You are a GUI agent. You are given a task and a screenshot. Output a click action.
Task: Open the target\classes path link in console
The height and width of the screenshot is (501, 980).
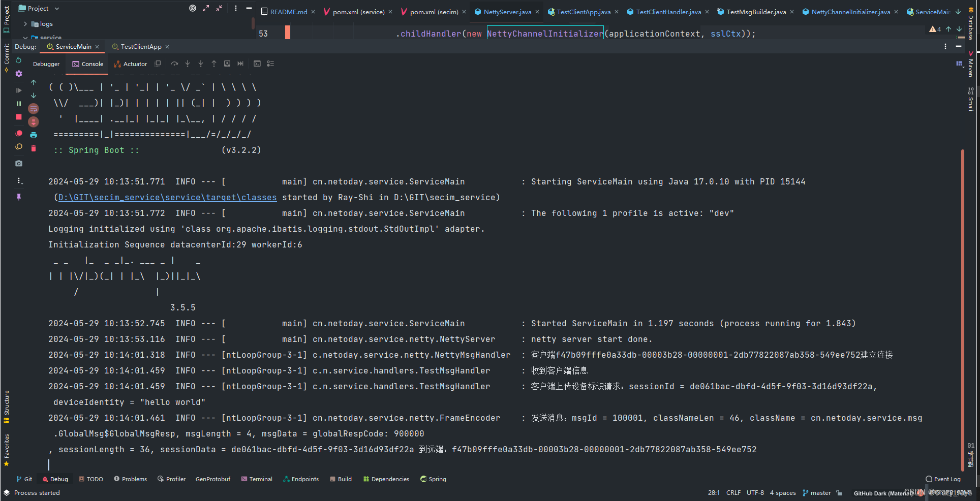(167, 198)
